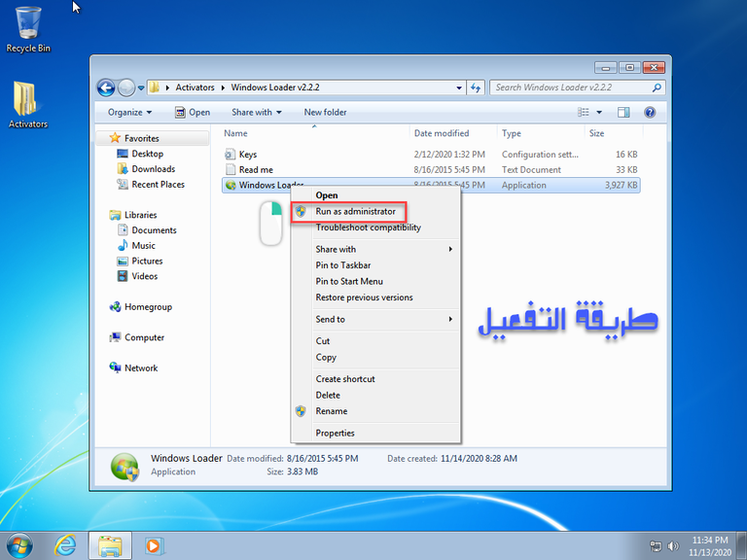
Task: Expand the arrow before Activators breadcrumb
Action: 167,87
